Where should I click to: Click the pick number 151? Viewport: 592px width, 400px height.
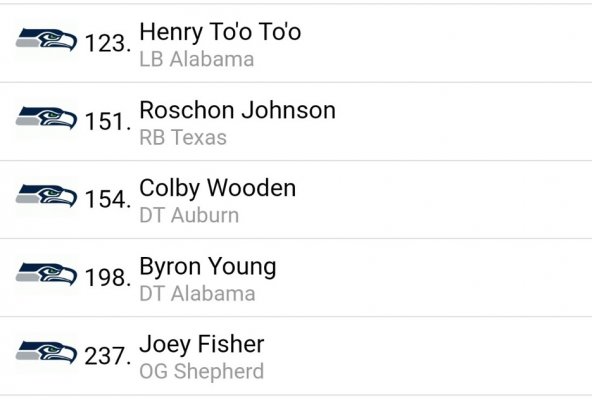(108, 122)
